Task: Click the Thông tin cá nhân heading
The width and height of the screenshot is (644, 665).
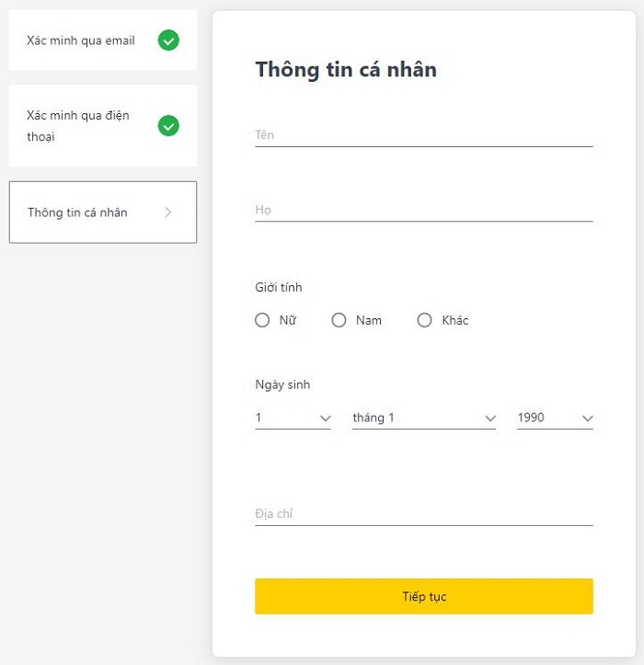Action: [346, 69]
